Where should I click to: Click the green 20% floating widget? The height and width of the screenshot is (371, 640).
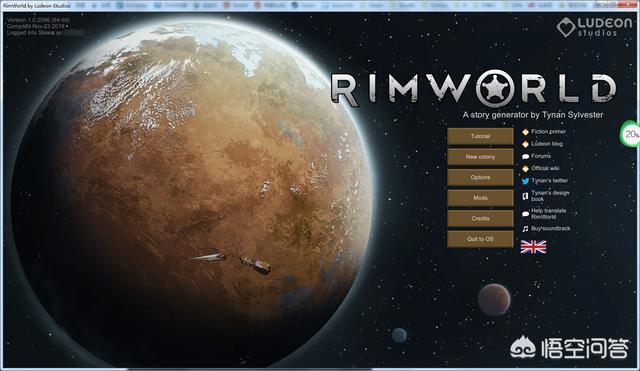631,133
